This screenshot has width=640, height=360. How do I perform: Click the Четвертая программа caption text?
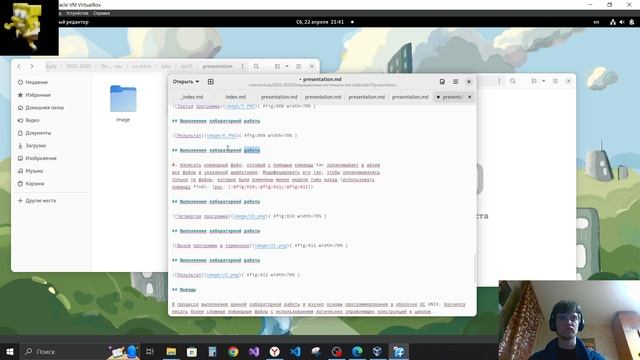pyautogui.click(x=202, y=216)
